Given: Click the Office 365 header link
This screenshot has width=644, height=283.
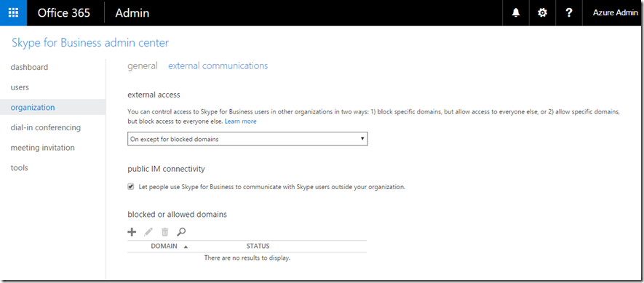Looking at the screenshot, I should [x=63, y=13].
